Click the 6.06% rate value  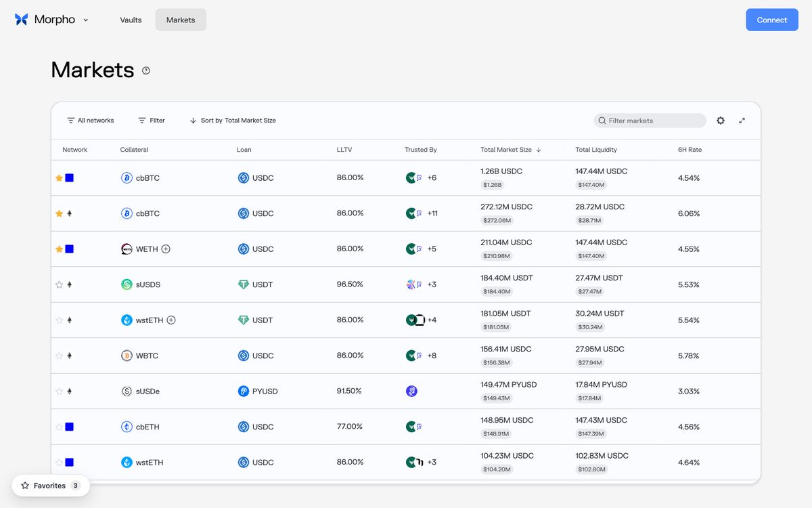pos(689,213)
